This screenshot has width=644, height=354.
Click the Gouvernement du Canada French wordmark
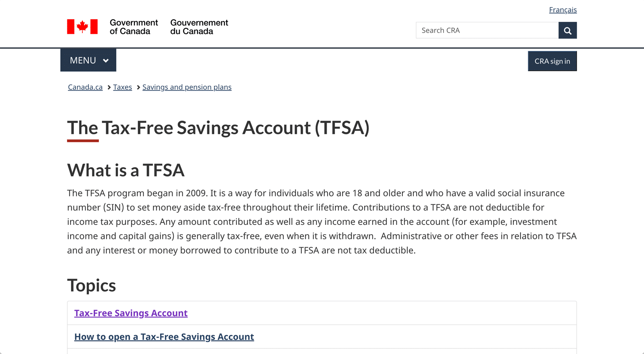pos(199,27)
